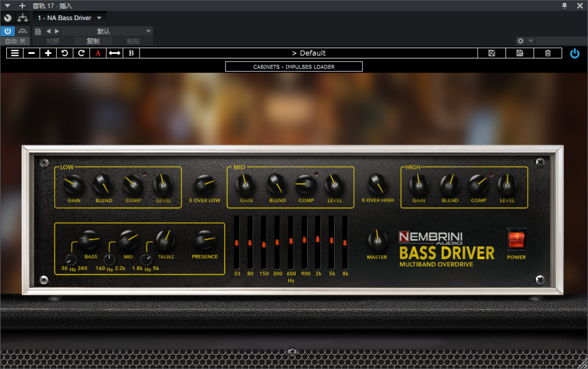This screenshot has height=369, width=588.
Task: Click the X OVER LOW knob
Action: click(x=204, y=184)
